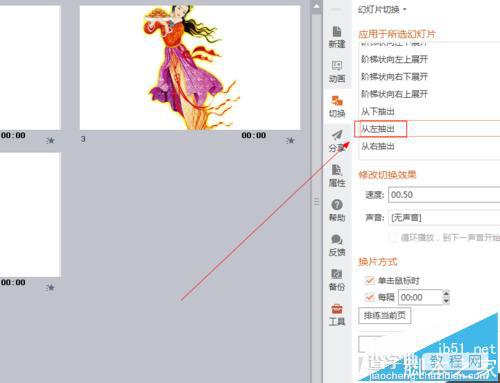Increase the 每隔 time with up arrow
The height and width of the screenshot is (383, 500).
click(446, 293)
